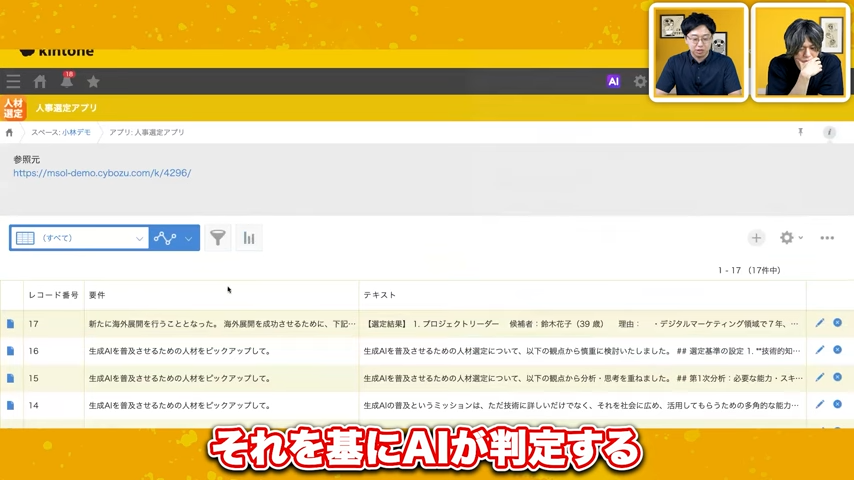Open the bar chart aggregate icon
Image resolution: width=854 pixels, height=480 pixels.
(249, 238)
